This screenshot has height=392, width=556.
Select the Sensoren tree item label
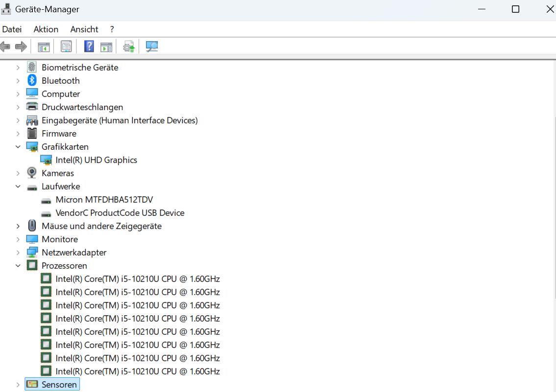[59, 385]
